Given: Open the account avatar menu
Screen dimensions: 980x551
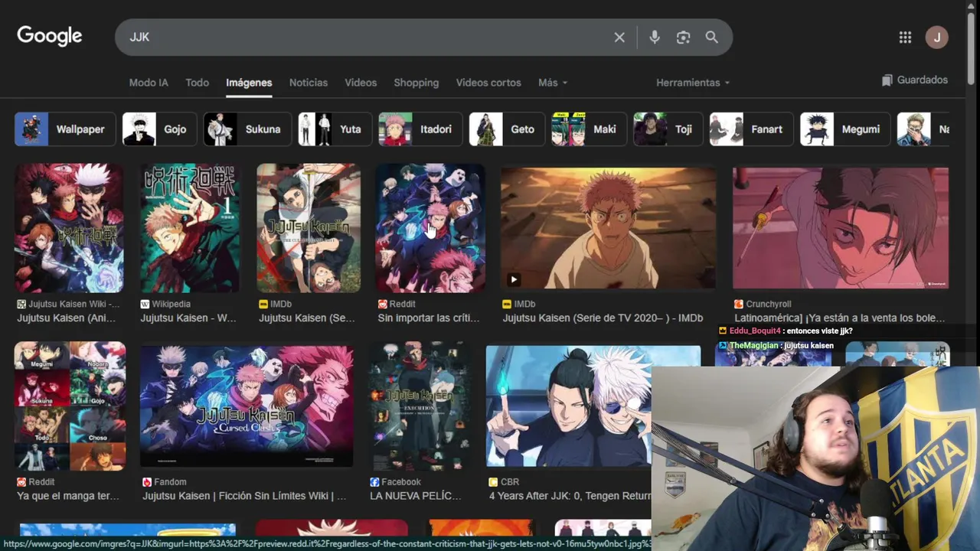Looking at the screenshot, I should 936,37.
